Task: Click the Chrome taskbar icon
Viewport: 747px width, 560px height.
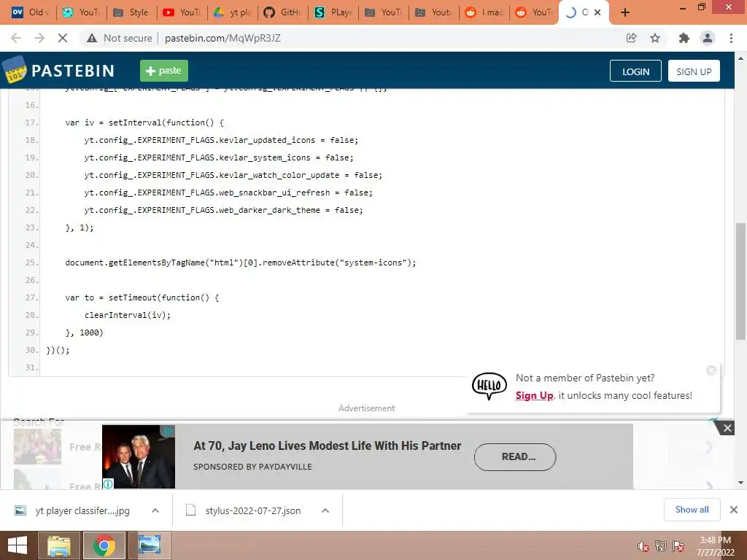Action: pos(104,545)
